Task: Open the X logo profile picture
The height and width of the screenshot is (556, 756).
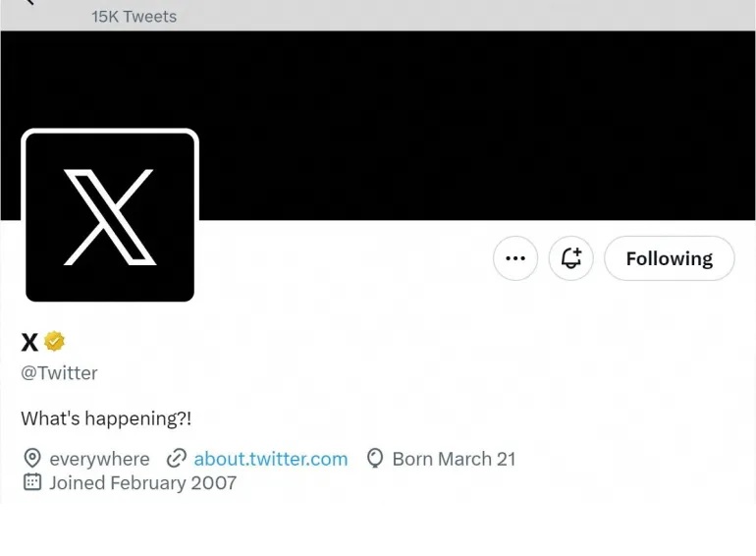Action: 109,216
